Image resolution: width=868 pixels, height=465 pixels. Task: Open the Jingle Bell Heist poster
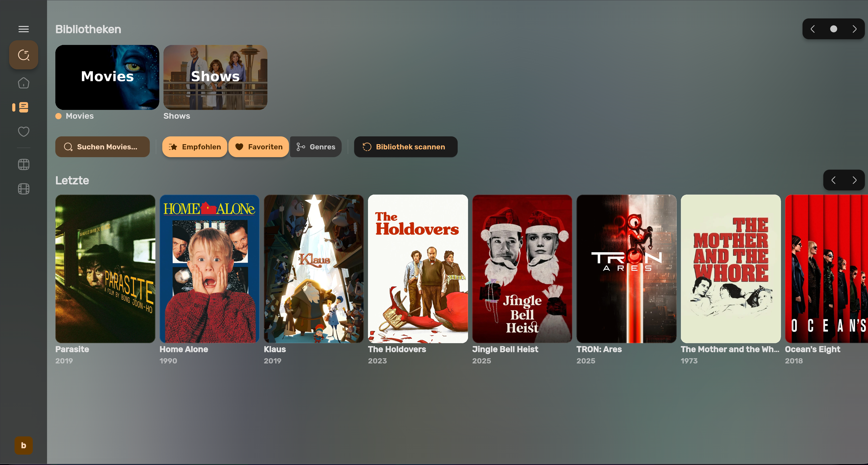(522, 269)
